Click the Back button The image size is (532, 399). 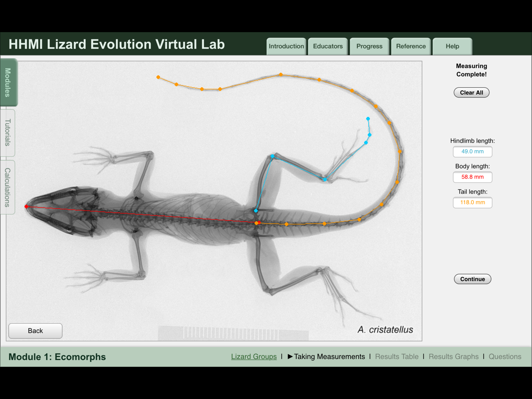click(35, 331)
